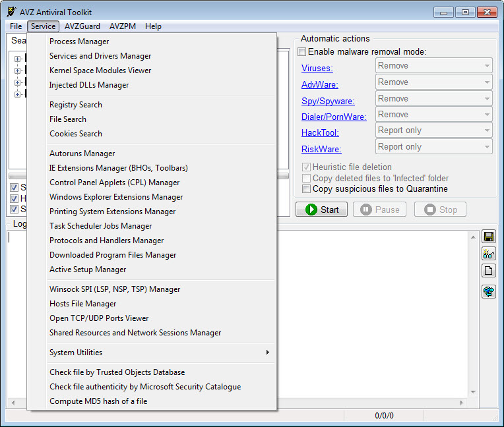The width and height of the screenshot is (504, 427).
Task: Click the AVZ shield icon in the title bar
Action: (x=11, y=12)
